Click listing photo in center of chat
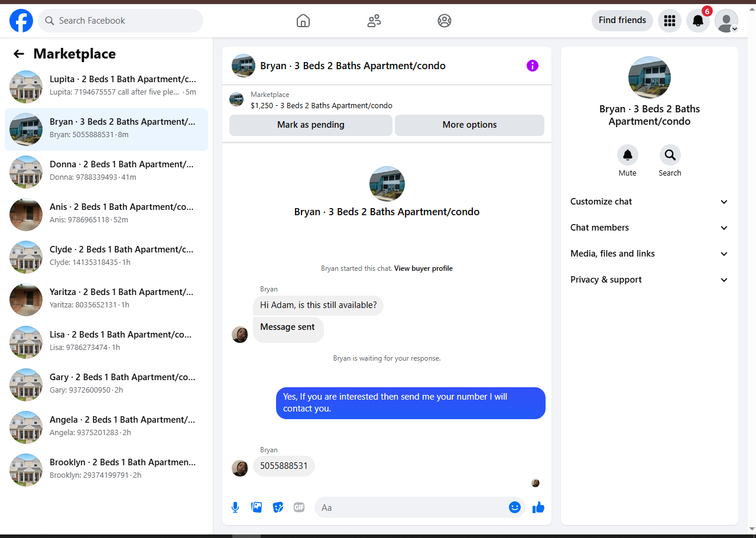756x538 pixels. [387, 184]
